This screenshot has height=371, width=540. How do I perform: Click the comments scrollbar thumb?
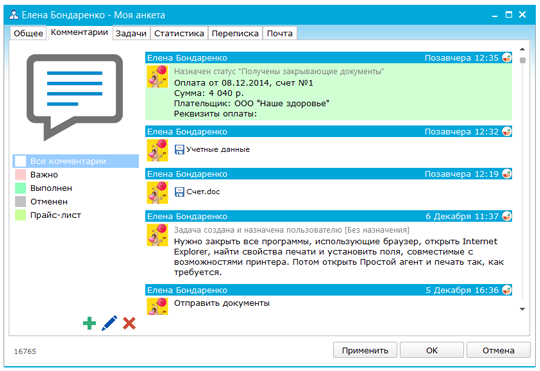(522, 60)
